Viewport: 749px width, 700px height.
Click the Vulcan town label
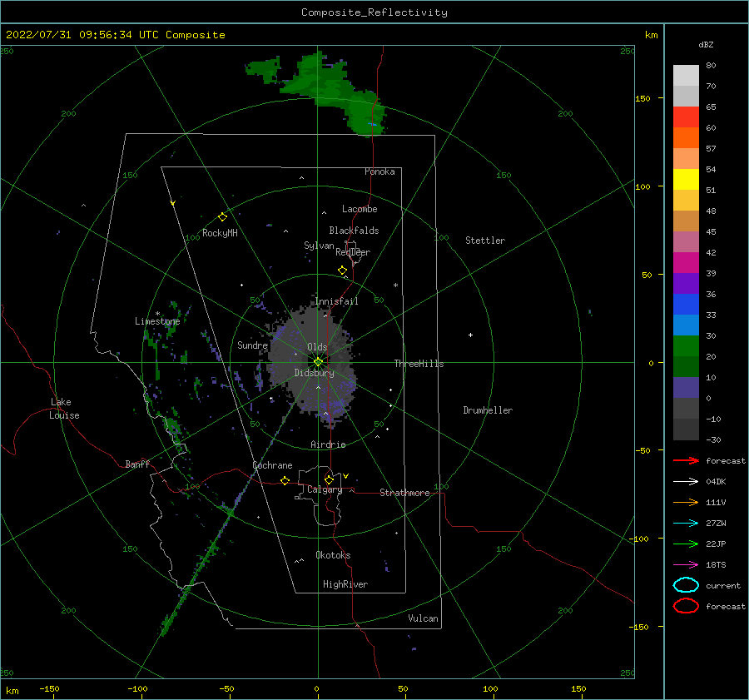(424, 618)
